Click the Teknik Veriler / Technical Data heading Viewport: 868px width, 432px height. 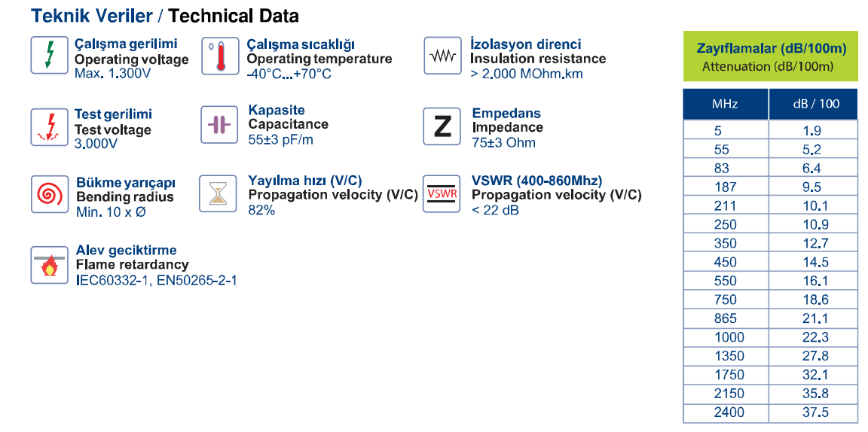165,16
